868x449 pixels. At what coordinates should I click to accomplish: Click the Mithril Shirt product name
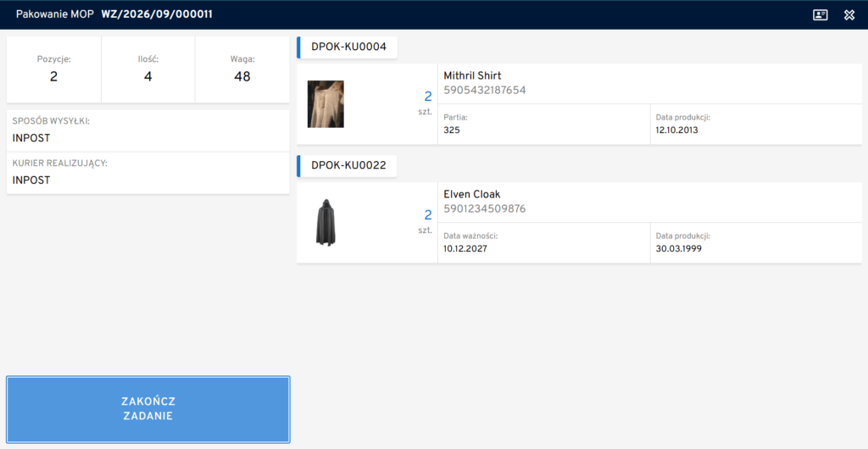(x=472, y=75)
